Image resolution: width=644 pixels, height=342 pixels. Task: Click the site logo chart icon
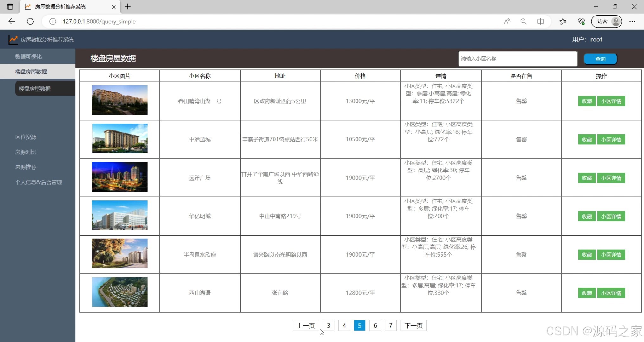pos(13,40)
